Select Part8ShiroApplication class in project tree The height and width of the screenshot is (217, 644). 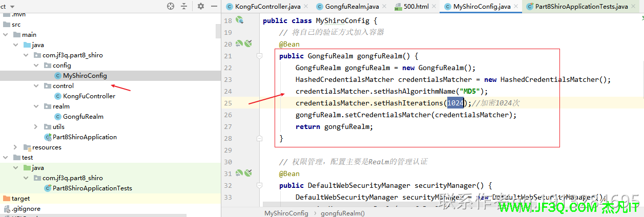point(85,137)
